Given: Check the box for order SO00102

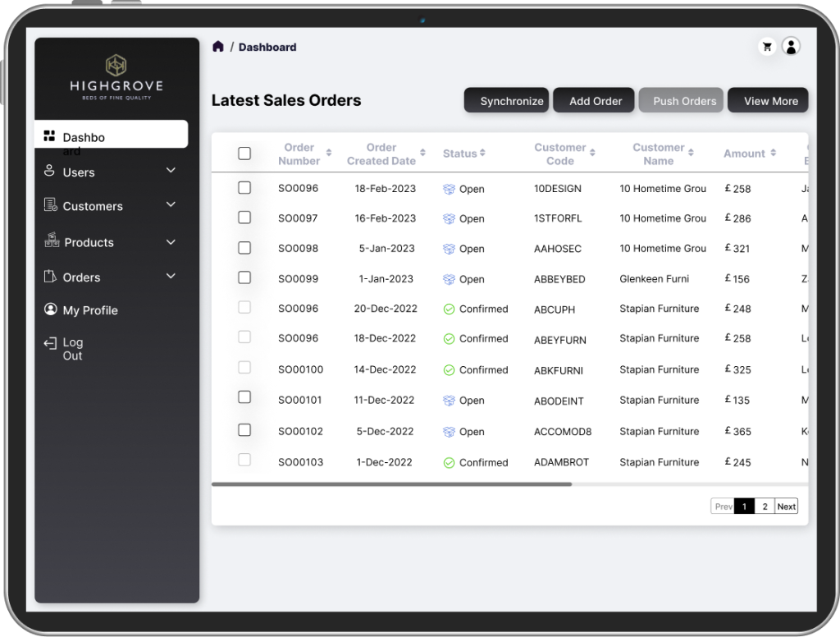Looking at the screenshot, I should (x=244, y=430).
